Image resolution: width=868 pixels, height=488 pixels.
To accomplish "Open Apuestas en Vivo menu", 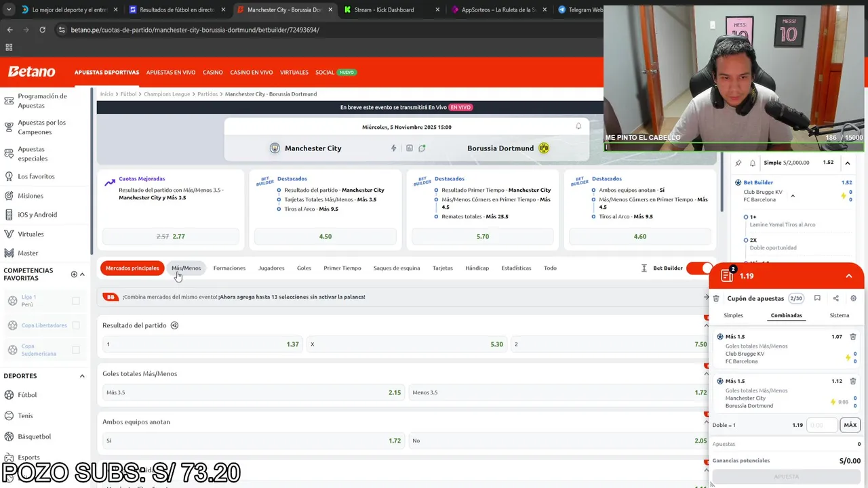I will 171,73.
